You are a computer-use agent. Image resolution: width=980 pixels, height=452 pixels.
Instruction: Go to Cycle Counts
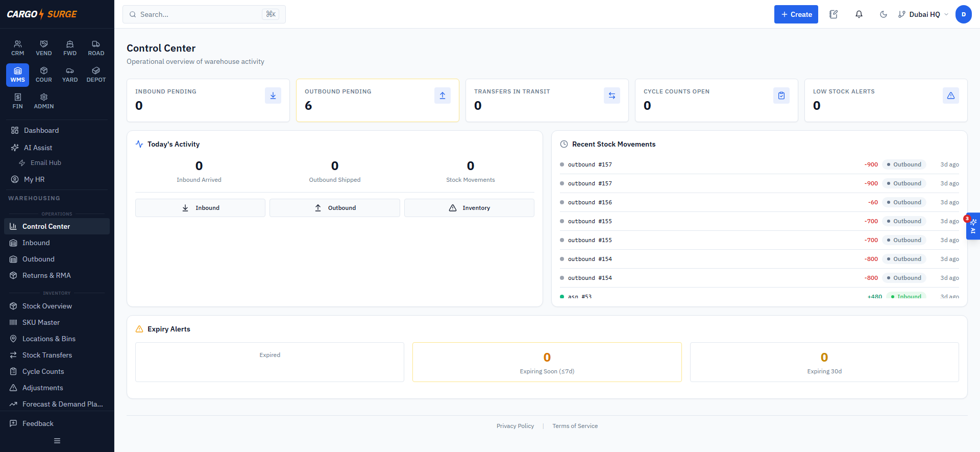pyautogui.click(x=57, y=371)
